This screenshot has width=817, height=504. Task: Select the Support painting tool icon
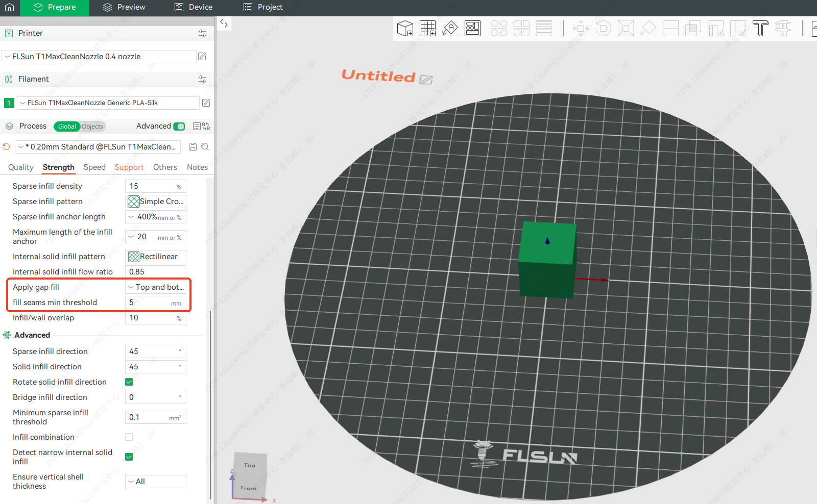point(715,28)
